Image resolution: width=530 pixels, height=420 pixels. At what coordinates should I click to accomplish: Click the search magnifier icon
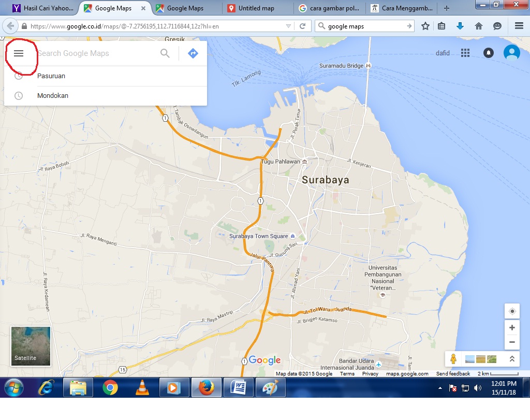pyautogui.click(x=165, y=53)
